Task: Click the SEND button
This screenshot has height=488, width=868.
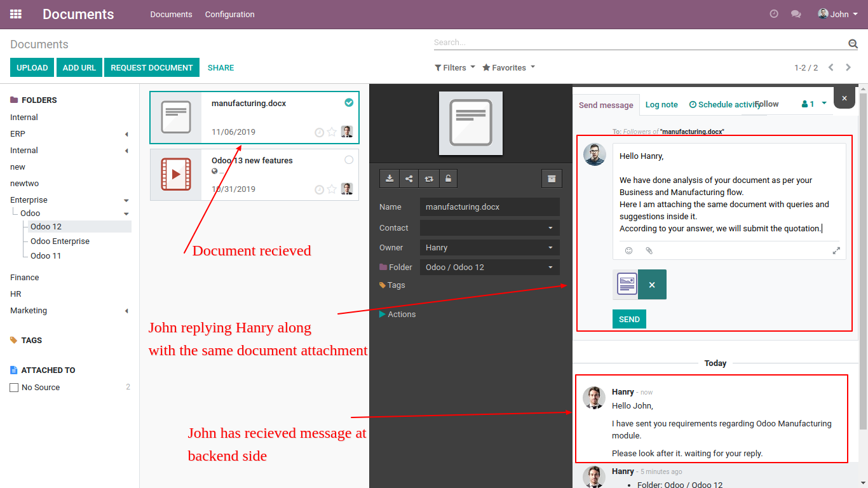Action: point(629,319)
